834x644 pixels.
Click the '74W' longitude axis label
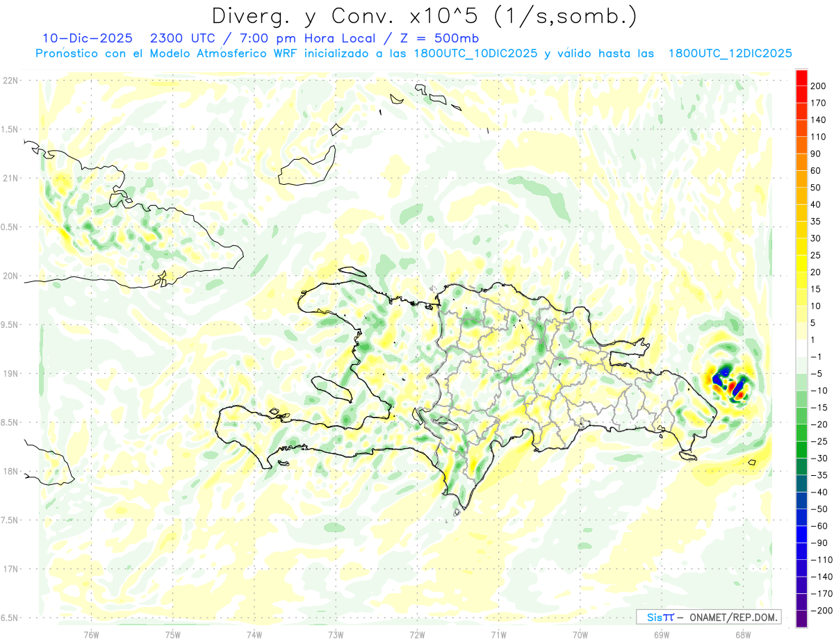click(x=254, y=634)
